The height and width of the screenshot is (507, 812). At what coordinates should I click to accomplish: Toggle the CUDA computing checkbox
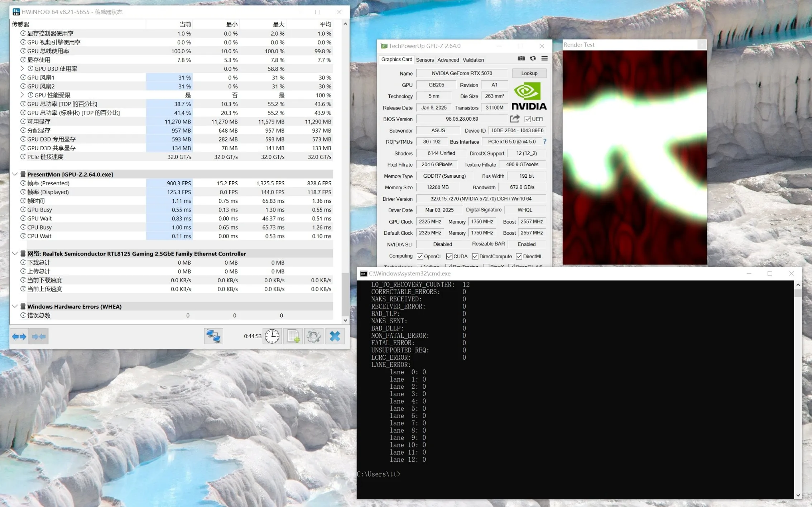[x=449, y=256]
